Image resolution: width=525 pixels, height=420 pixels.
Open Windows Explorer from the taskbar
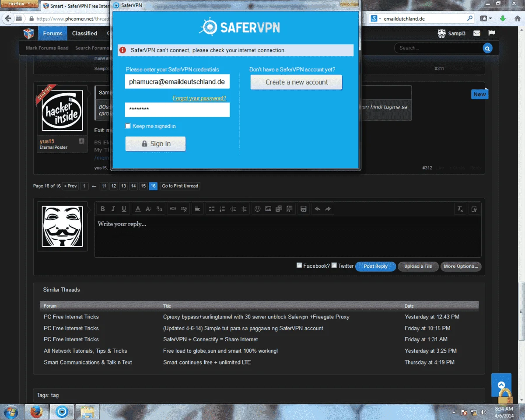(87, 412)
